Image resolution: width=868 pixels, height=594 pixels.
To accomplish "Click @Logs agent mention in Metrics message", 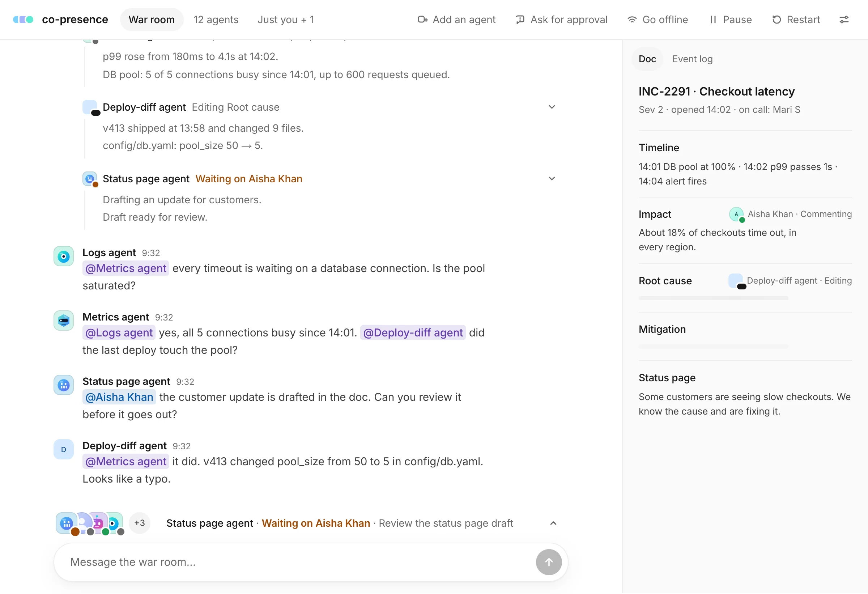I will pyautogui.click(x=119, y=332).
